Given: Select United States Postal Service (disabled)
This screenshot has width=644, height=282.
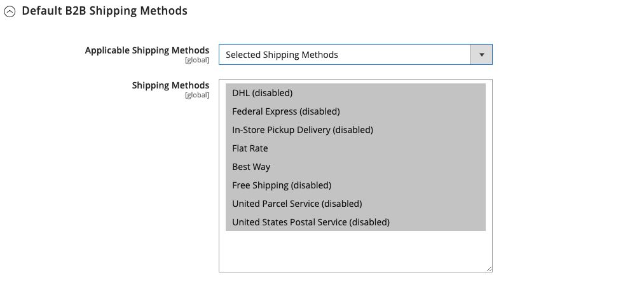Looking at the screenshot, I should (x=310, y=222).
